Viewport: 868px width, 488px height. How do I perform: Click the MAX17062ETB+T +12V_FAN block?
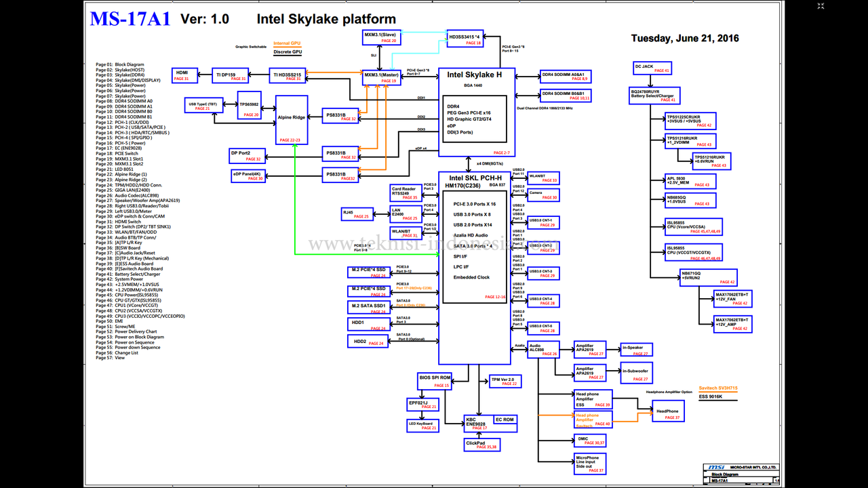click(733, 298)
